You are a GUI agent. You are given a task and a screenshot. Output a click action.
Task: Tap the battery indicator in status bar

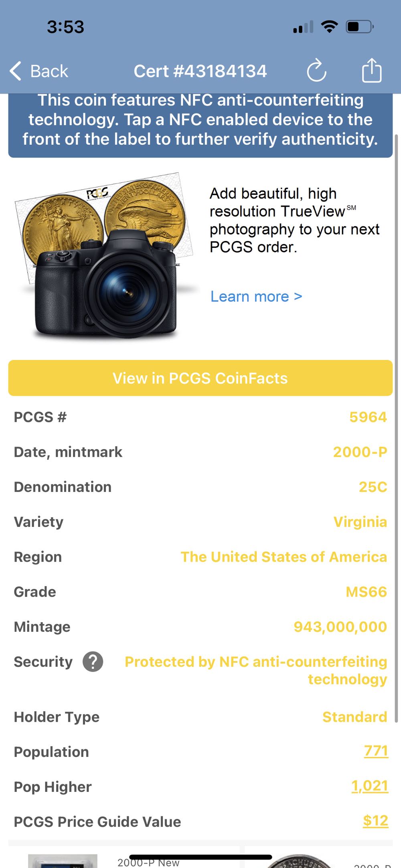tap(360, 27)
